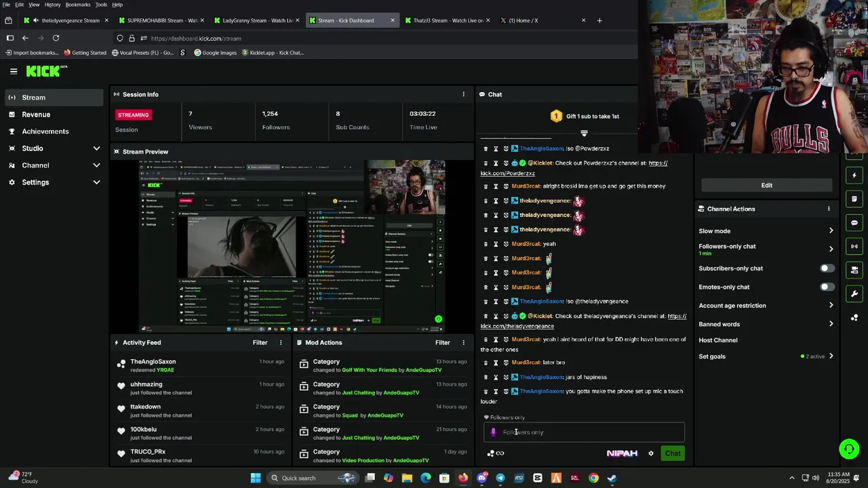Screen dimensions: 868x488
Task: Open Activity Feed three-dot menu
Action: tap(281, 342)
